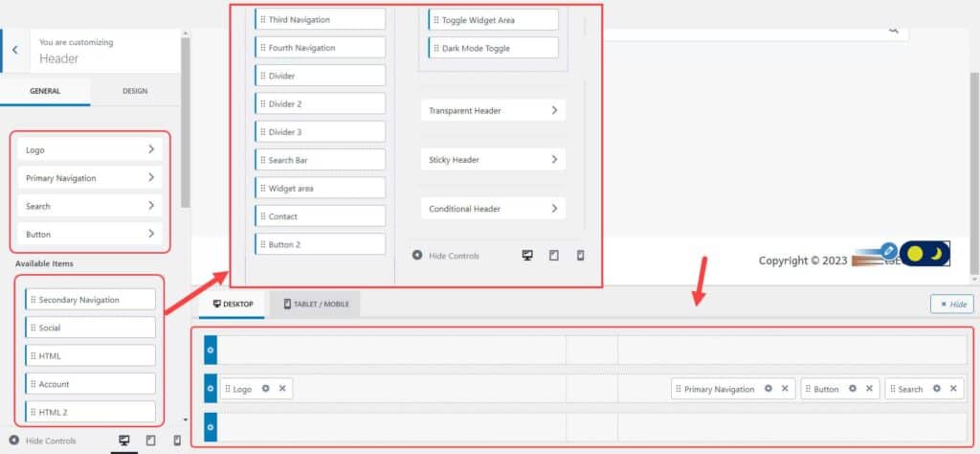
Task: Remove Primary Navigation from header builder
Action: [x=785, y=388]
